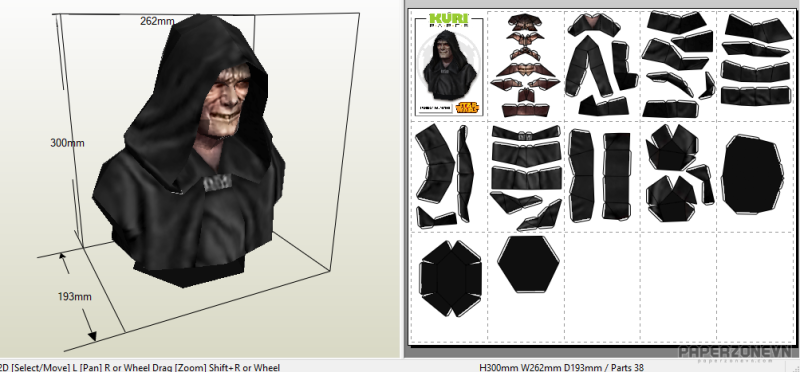Select the two long vertical robe strips

pyautogui.click(x=601, y=176)
